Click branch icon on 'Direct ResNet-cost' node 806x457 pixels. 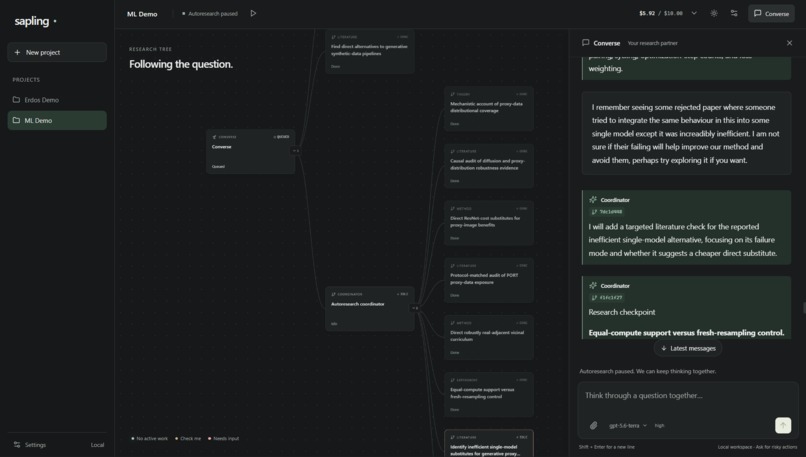click(x=453, y=209)
